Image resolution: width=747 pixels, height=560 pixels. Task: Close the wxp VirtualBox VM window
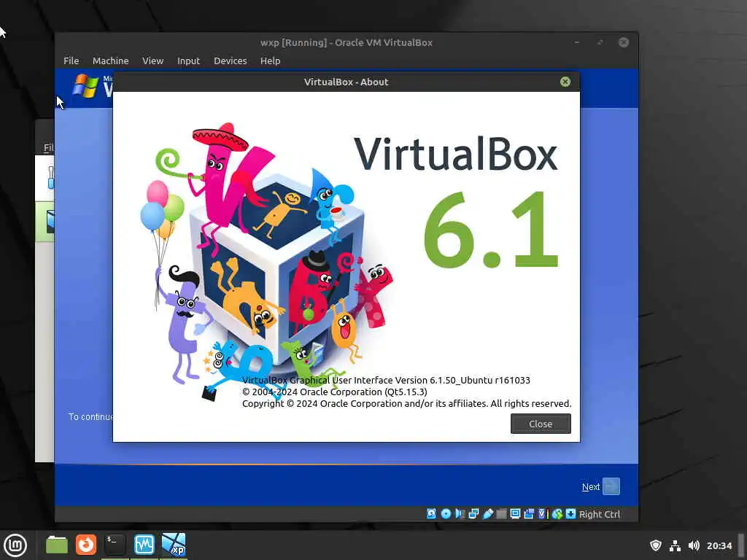624,42
